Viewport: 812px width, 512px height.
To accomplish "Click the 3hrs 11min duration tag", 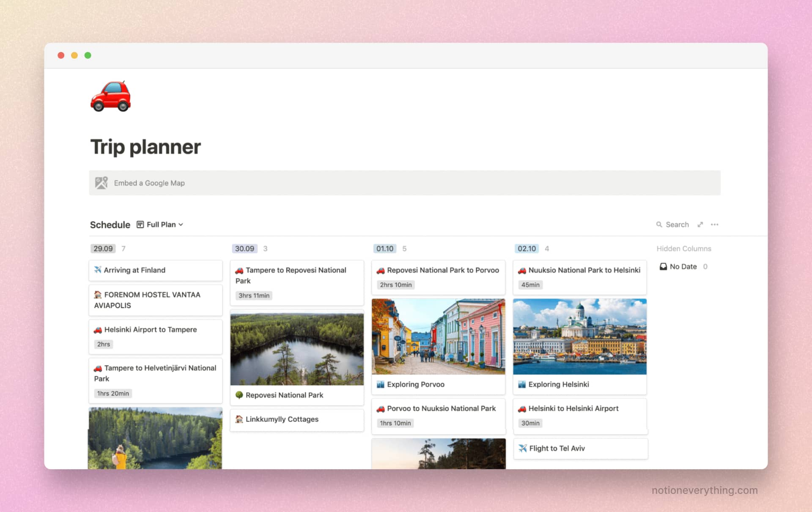I will click(x=254, y=295).
